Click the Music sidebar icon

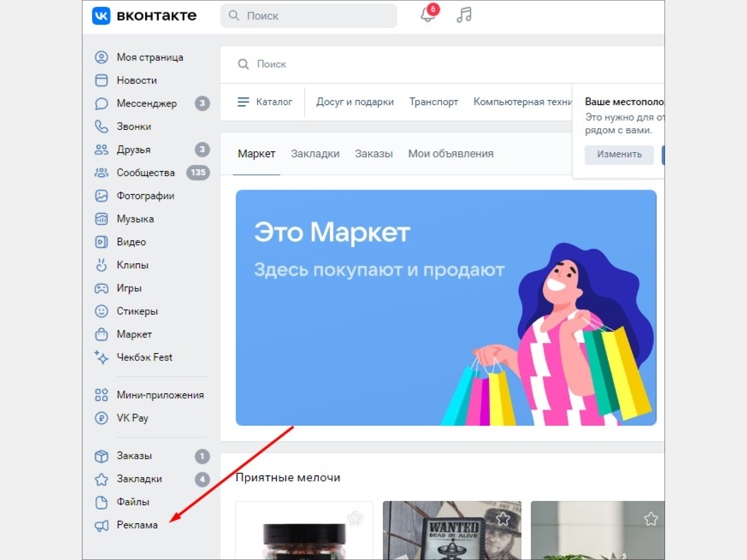point(101,219)
